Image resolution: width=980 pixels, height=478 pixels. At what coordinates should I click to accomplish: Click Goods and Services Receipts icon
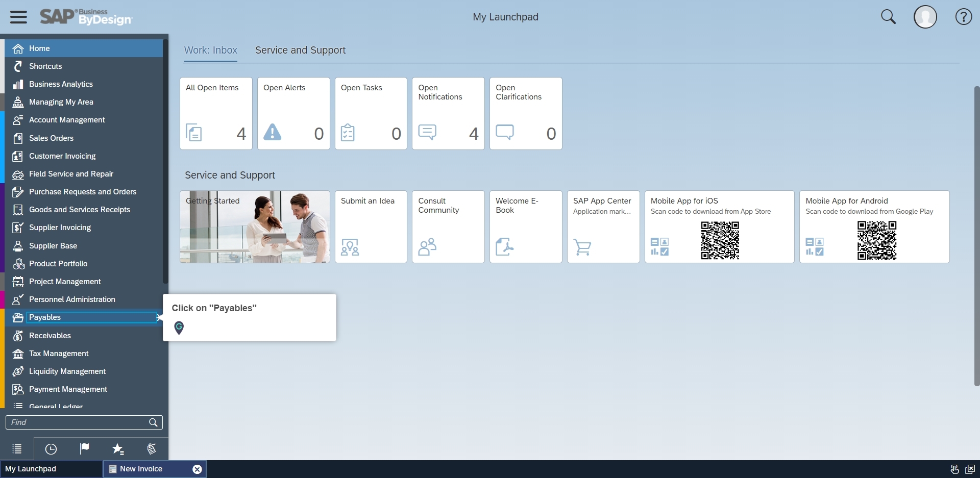[x=18, y=210]
